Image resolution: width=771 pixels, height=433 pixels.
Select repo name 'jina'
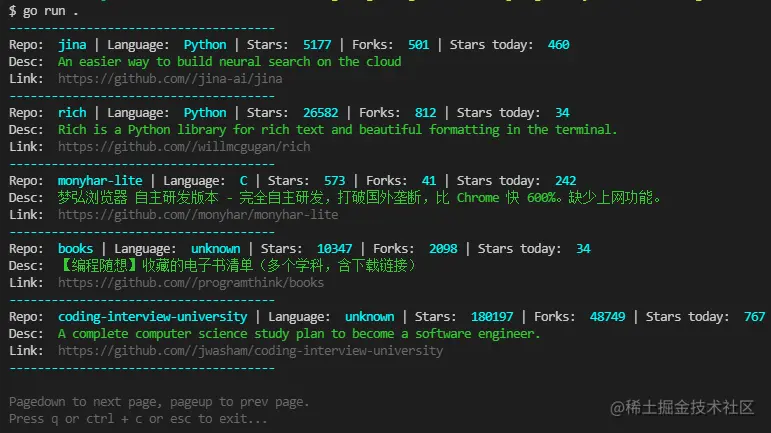click(72, 45)
